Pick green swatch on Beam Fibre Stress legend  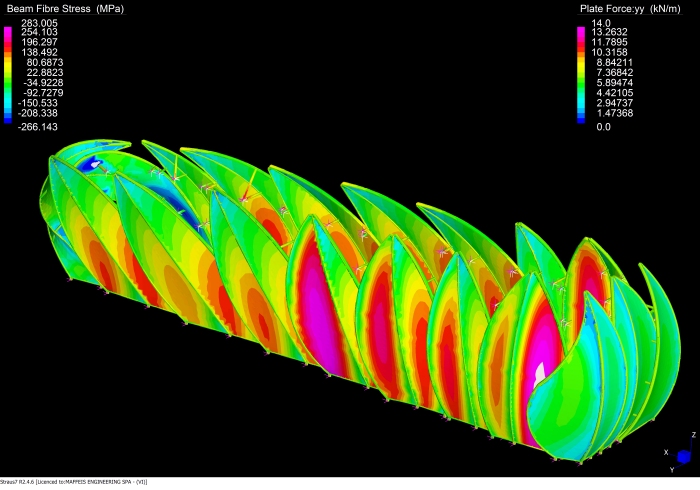coord(8,86)
